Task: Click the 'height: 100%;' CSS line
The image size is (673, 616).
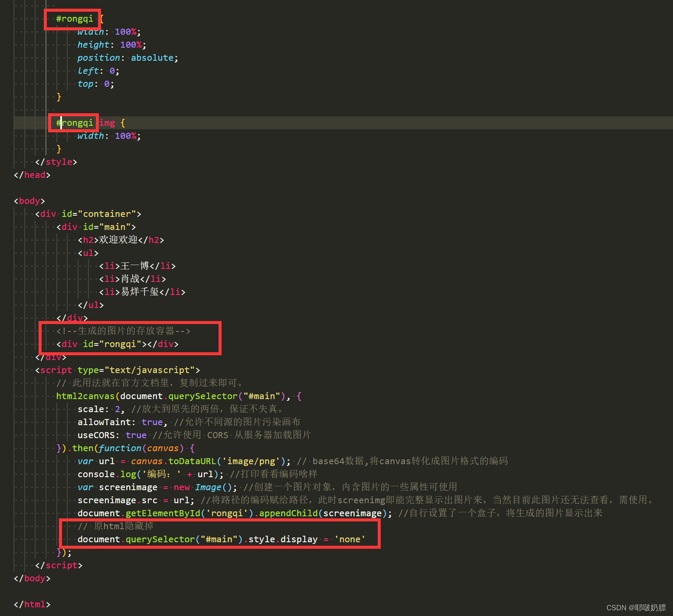Action: 111,45
